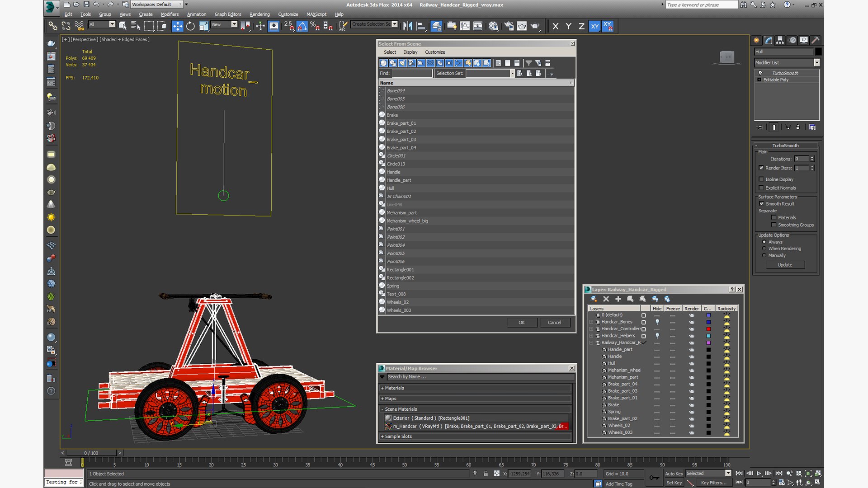Open Customize menu in Select From Scene
Image resolution: width=868 pixels, height=488 pixels.
coord(435,52)
